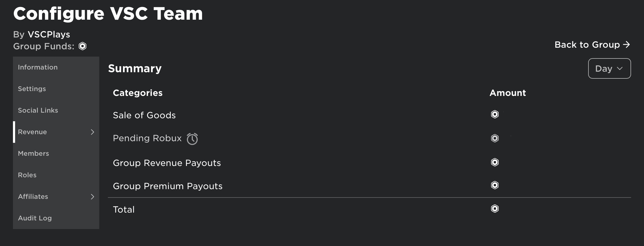
Task: Switch to the Information section
Action: click(x=37, y=67)
